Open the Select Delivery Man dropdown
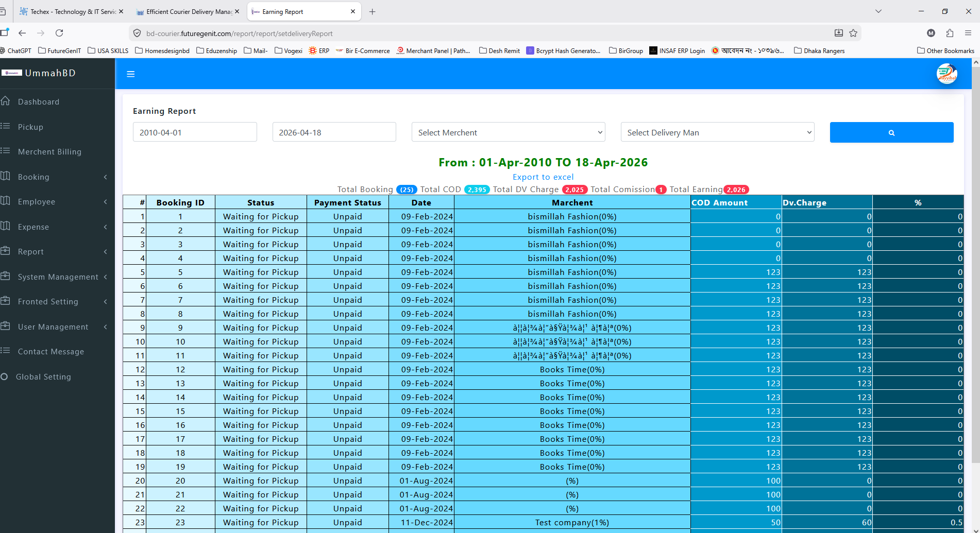The width and height of the screenshot is (980, 533). pos(717,132)
